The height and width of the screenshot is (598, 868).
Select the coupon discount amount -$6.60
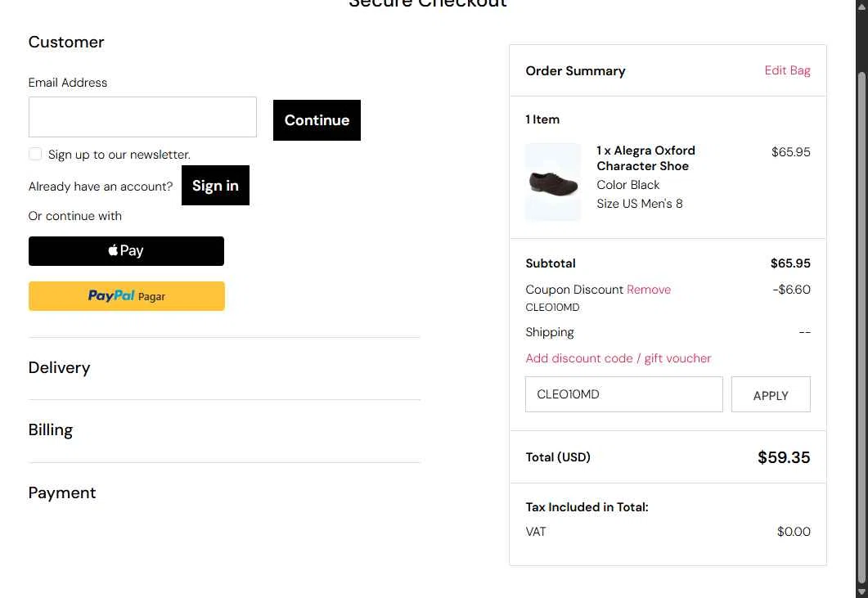coord(792,290)
